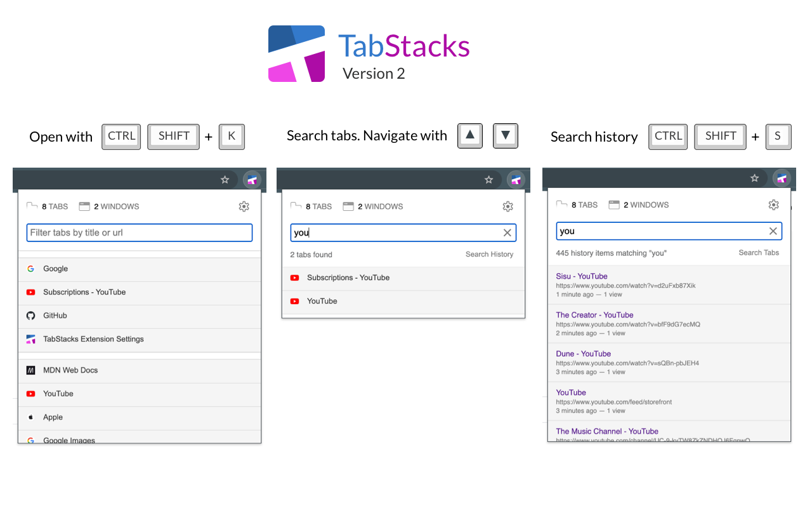Viewport: 812px width, 508px height.
Task: Clear the search text in history popup
Action: click(x=773, y=231)
